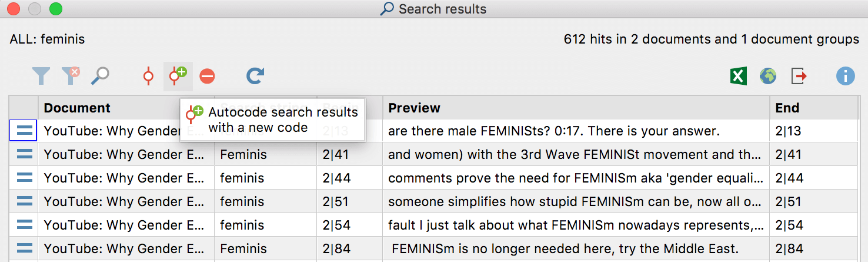This screenshot has height=262, width=868.
Task: Remove filters with the red-X funnel icon
Action: pos(71,76)
